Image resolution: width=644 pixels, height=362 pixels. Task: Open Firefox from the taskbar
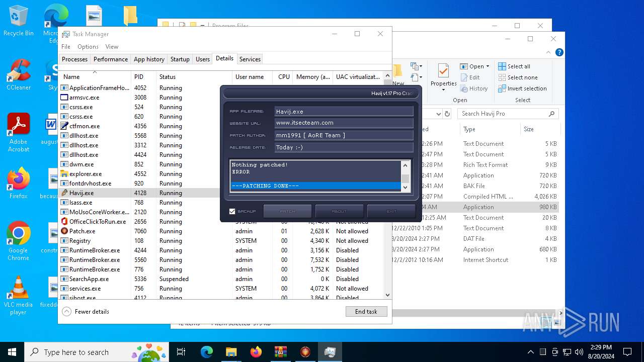point(256,352)
